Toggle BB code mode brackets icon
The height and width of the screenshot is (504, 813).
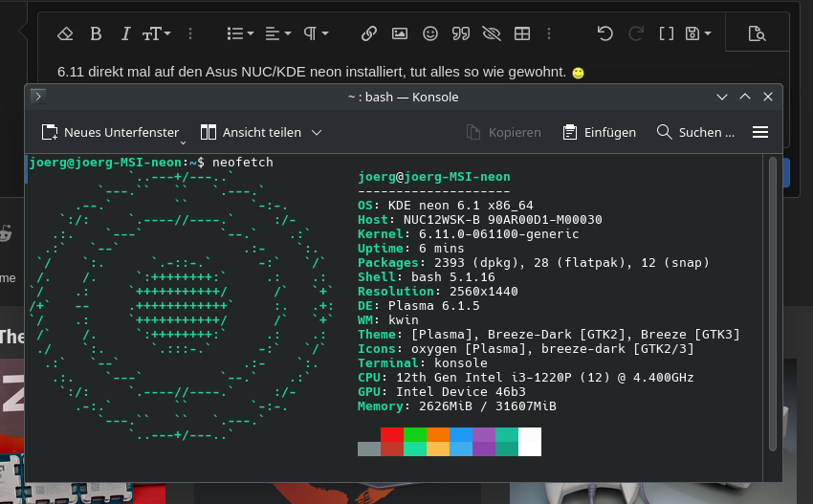[667, 34]
